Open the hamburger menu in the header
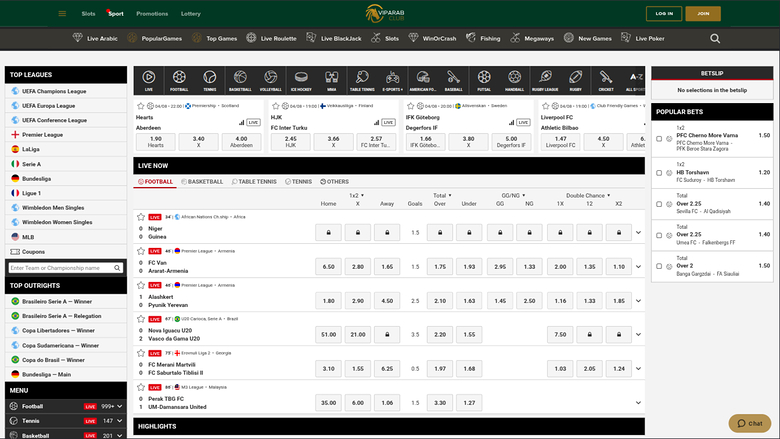This screenshot has height=439, width=780. 62,13
